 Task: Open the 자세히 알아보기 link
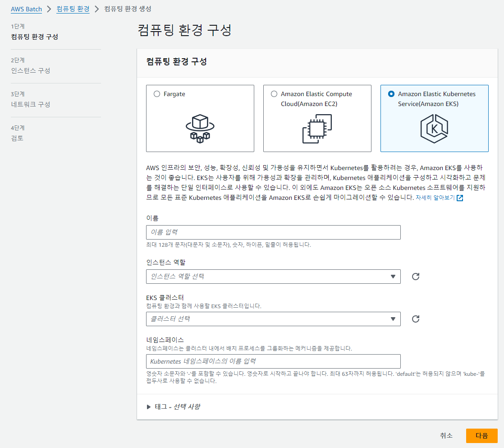coord(435,198)
